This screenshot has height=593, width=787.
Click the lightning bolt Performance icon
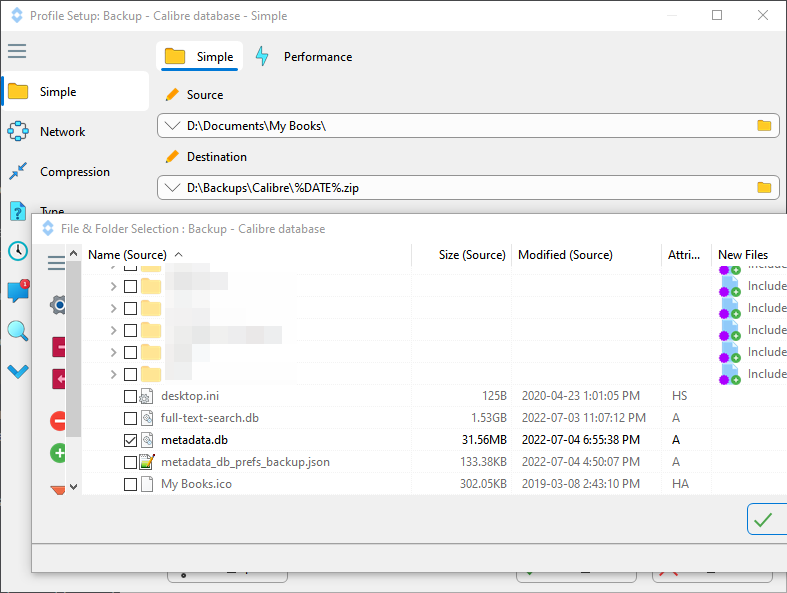pos(262,56)
